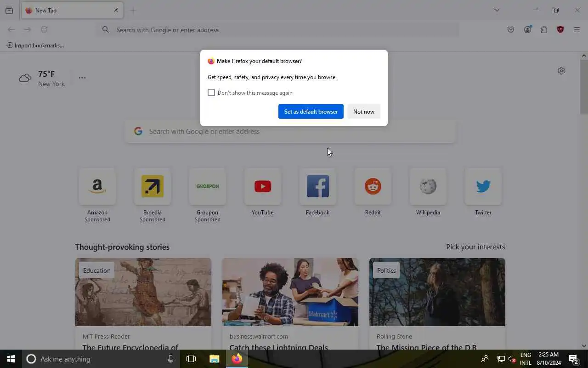Open File Explorer from the taskbar
This screenshot has height=368, width=588.
(x=214, y=359)
